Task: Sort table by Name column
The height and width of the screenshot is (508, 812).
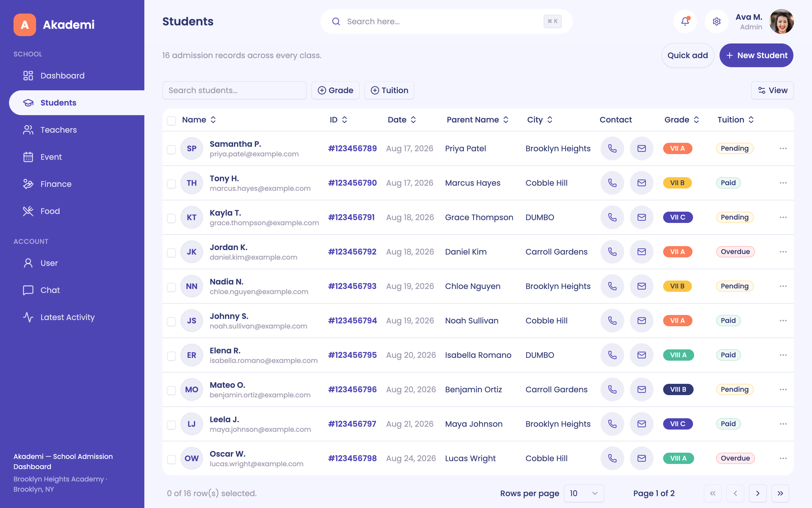Action: [x=199, y=120]
